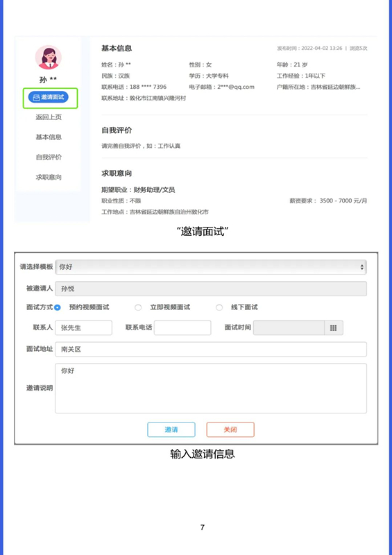This screenshot has width=392, height=555.
Task: Open the 请选择模板 template dropdown
Action: [211, 267]
